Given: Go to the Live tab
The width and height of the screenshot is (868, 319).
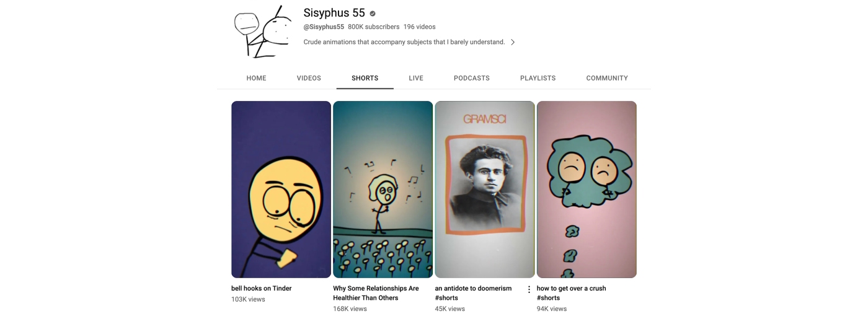Looking at the screenshot, I should click(x=416, y=78).
